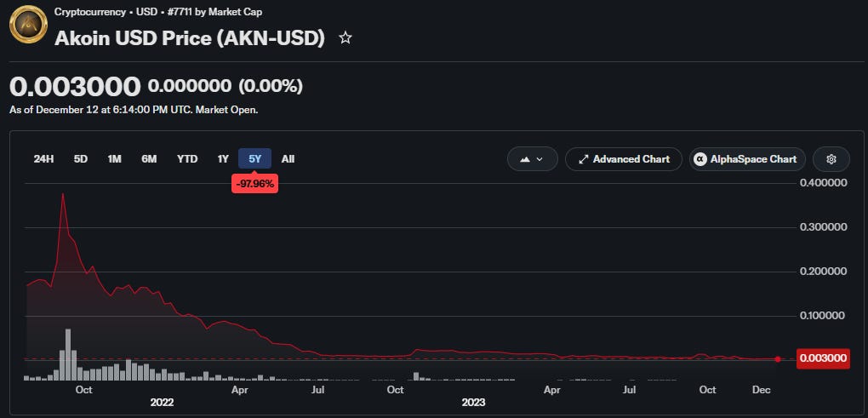The height and width of the screenshot is (418, 868).
Task: Click the Akoin gold coin logo
Action: point(28,25)
